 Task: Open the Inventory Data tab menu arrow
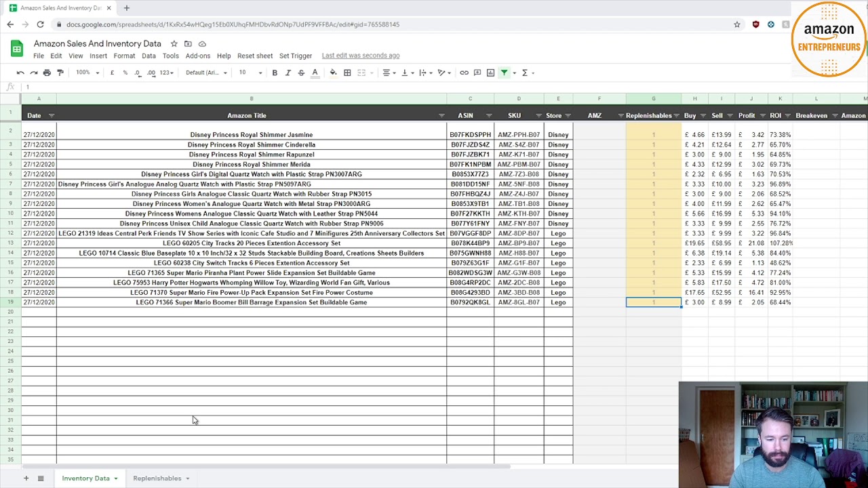(x=116, y=479)
